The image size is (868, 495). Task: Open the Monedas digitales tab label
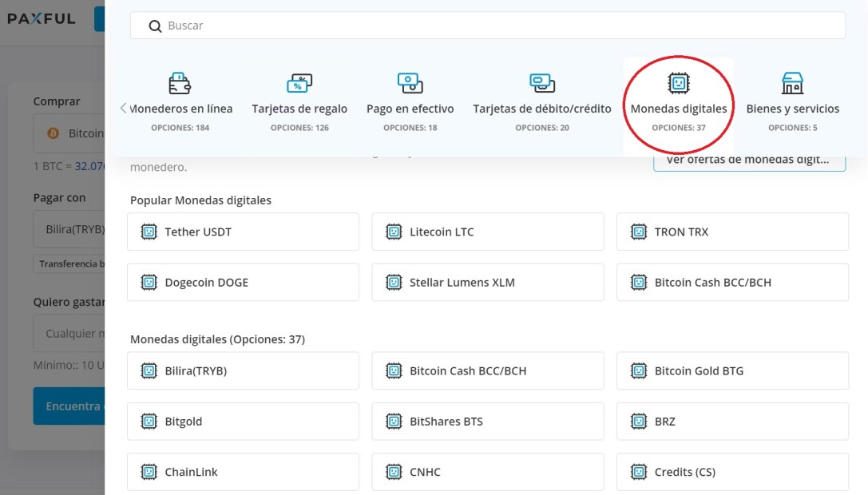pyautogui.click(x=679, y=109)
